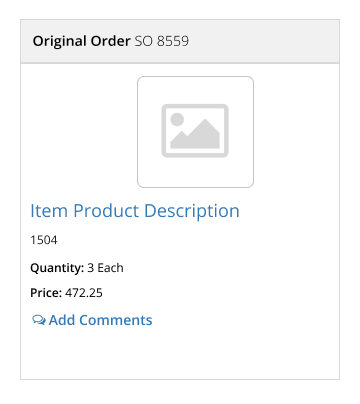Click the Original Order heading text
Viewport: 360px width, 404px height.
point(81,41)
